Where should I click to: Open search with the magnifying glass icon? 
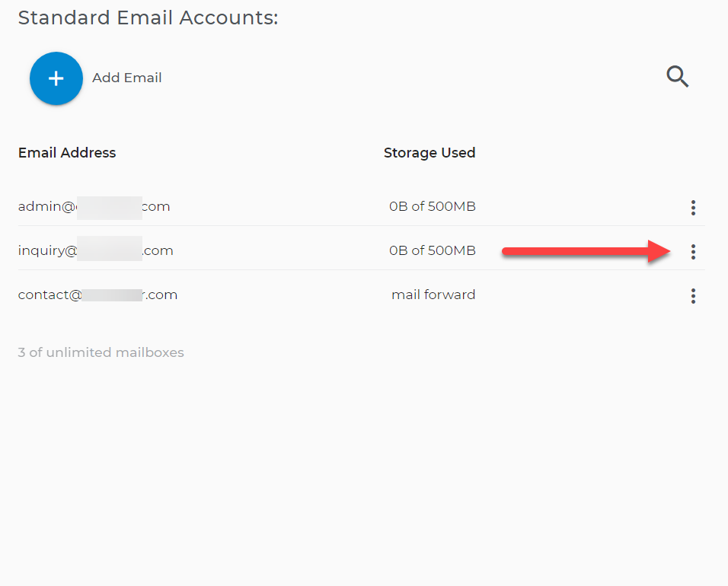(x=677, y=76)
